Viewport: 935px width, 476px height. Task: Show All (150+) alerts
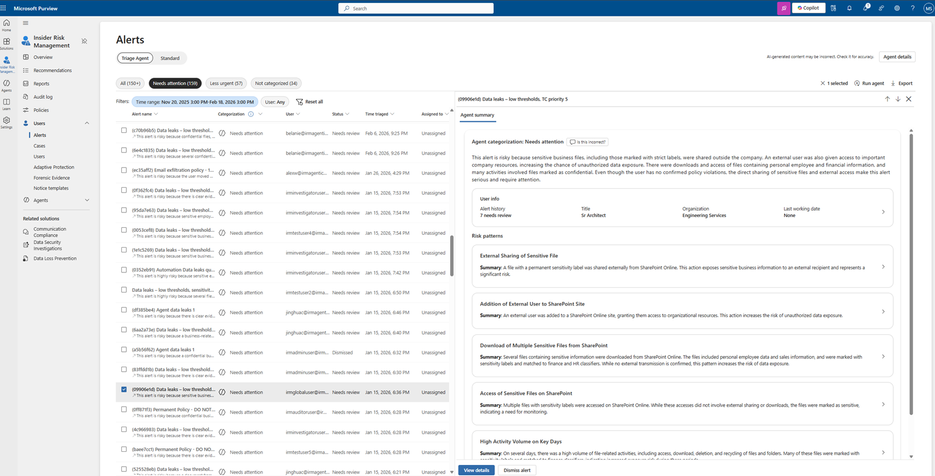coord(130,83)
